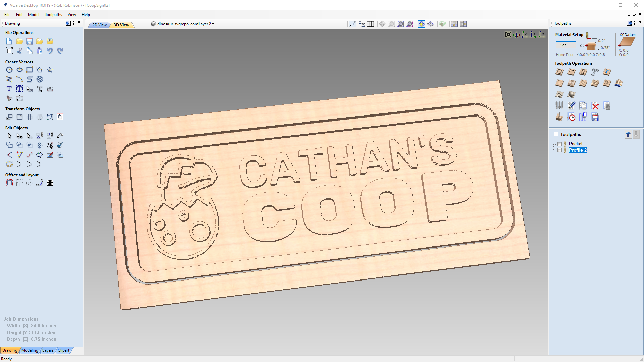Open the Model menu
This screenshot has width=644, height=362.
tap(34, 15)
